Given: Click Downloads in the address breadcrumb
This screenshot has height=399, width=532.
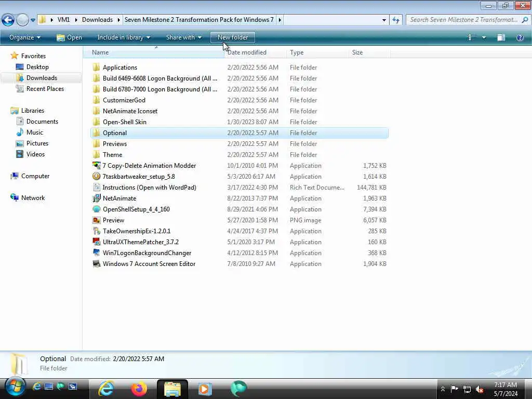Looking at the screenshot, I should [97, 20].
